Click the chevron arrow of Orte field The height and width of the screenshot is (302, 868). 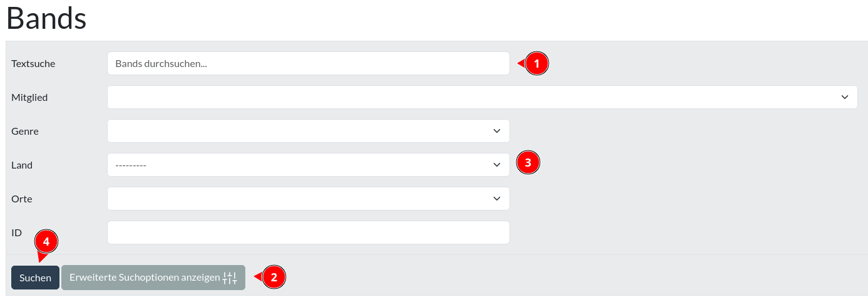point(497,199)
